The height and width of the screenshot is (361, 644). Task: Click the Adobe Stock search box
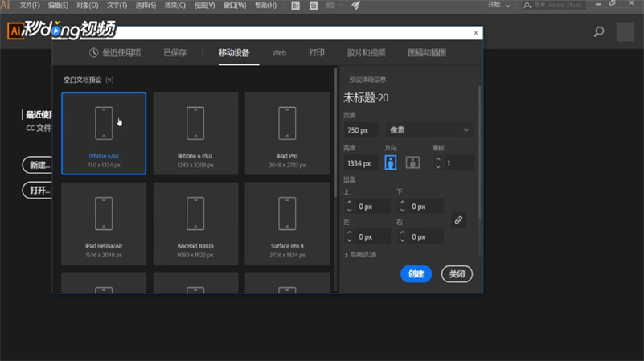tap(554, 5)
